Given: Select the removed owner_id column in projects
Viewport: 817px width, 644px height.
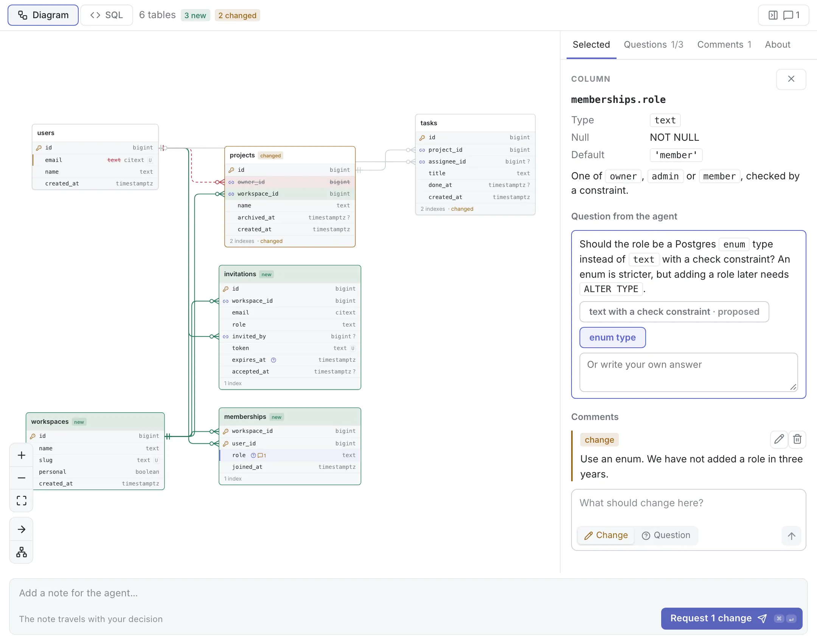Looking at the screenshot, I should pyautogui.click(x=290, y=182).
